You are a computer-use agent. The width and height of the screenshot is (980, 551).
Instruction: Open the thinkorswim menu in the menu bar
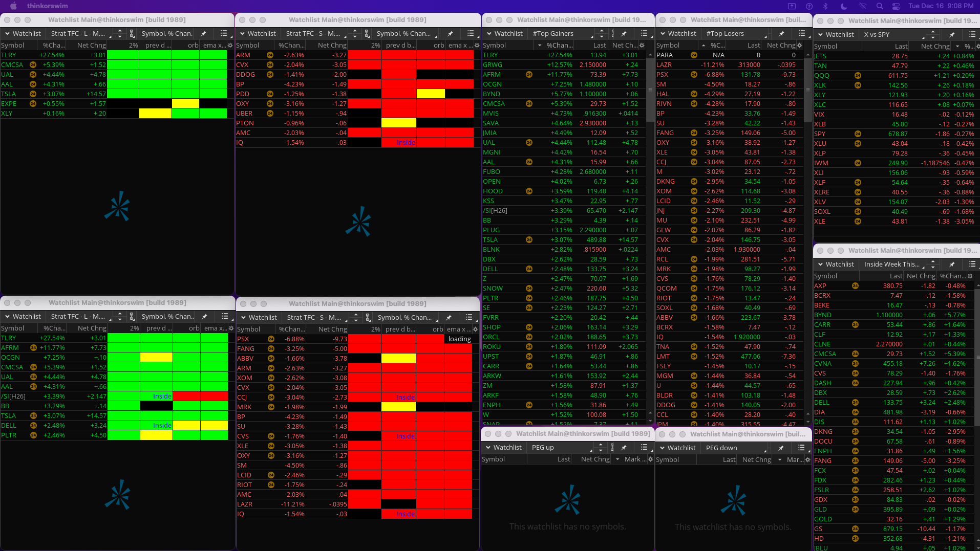47,6
